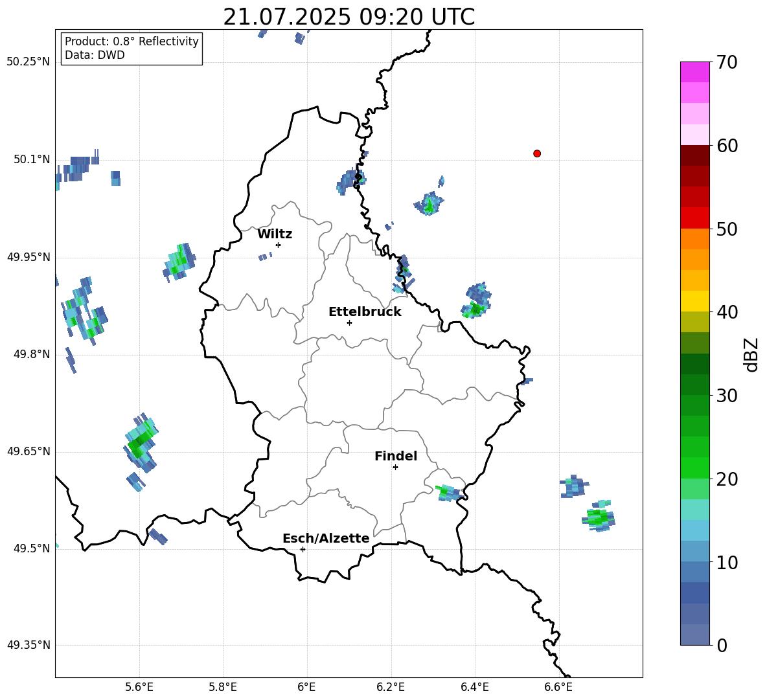767x700 pixels.
Task: Click the 0 colorbar tick label
Action: click(x=722, y=646)
